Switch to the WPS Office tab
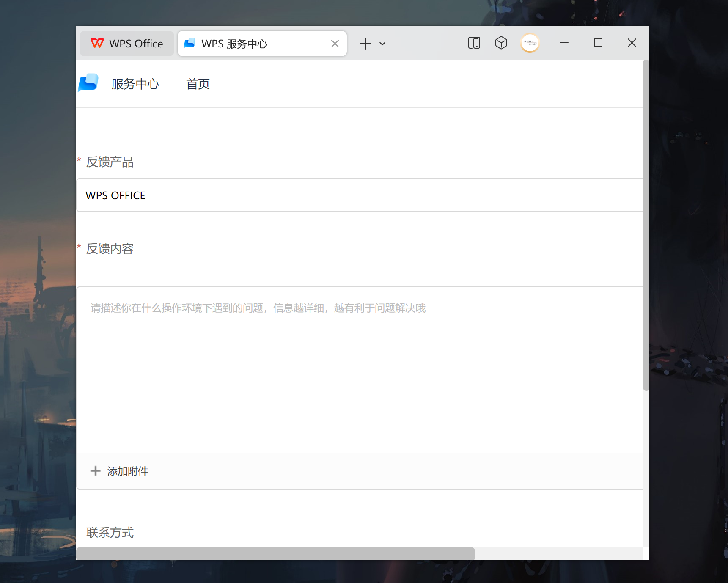Viewport: 728px width, 583px height. coord(127,44)
